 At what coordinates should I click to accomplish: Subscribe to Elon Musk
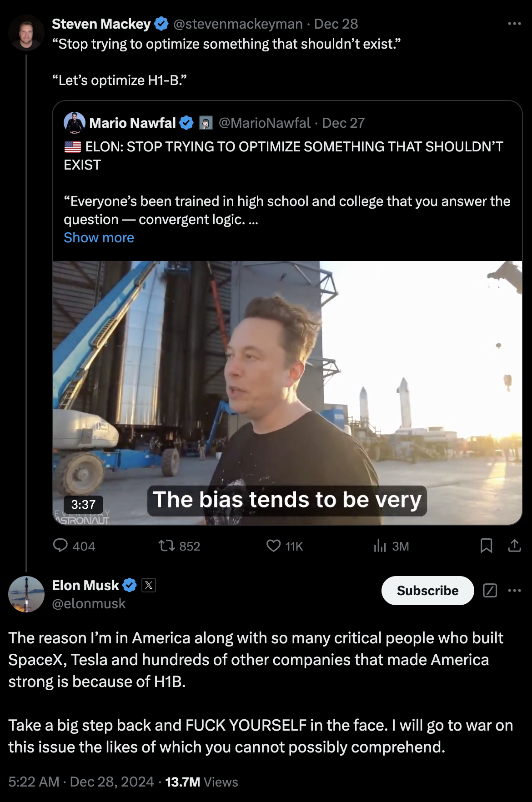click(x=427, y=590)
